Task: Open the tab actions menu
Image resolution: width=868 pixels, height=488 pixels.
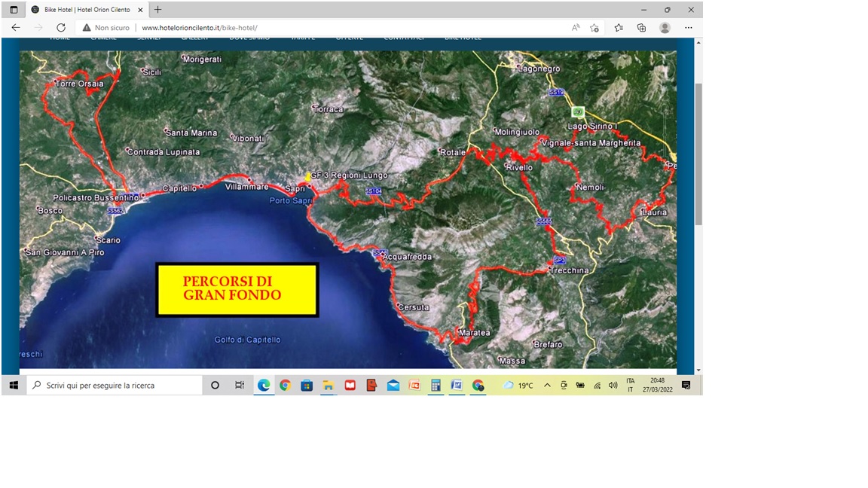Action: (x=14, y=10)
